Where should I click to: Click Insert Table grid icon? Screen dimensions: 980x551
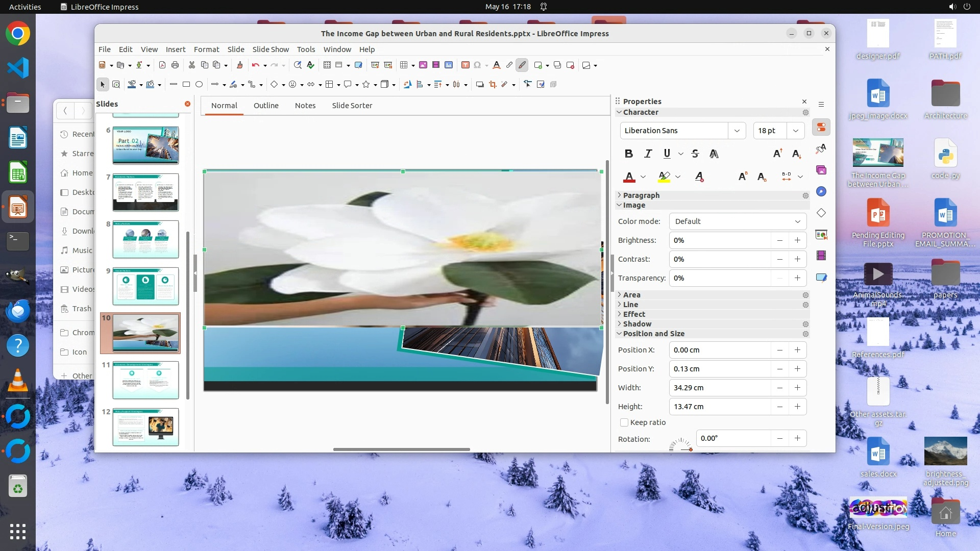point(404,65)
